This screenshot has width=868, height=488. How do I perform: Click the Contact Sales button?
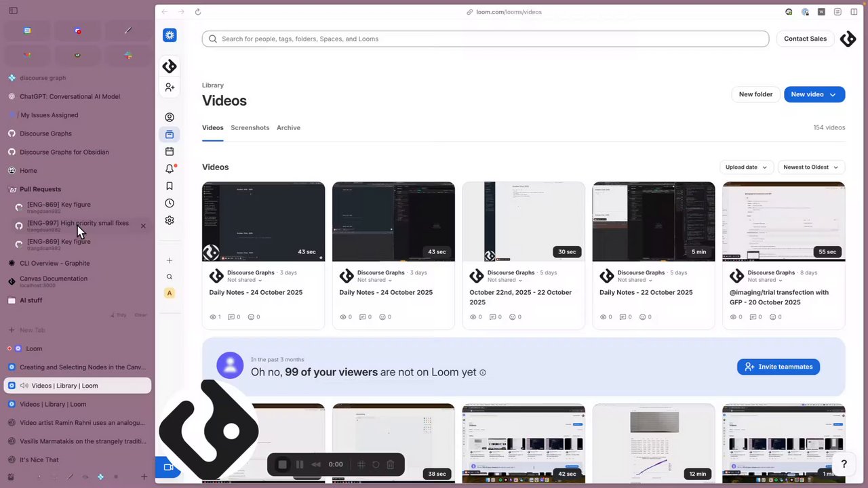coord(805,39)
